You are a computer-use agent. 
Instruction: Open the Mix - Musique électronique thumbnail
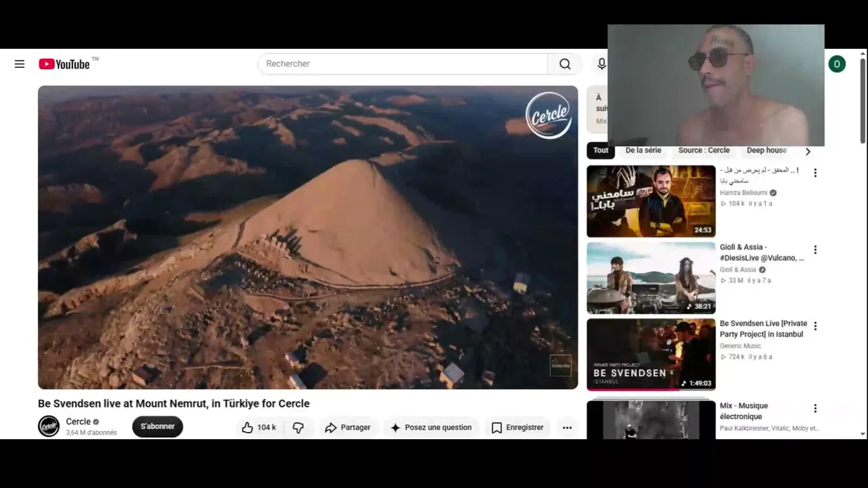tap(651, 420)
